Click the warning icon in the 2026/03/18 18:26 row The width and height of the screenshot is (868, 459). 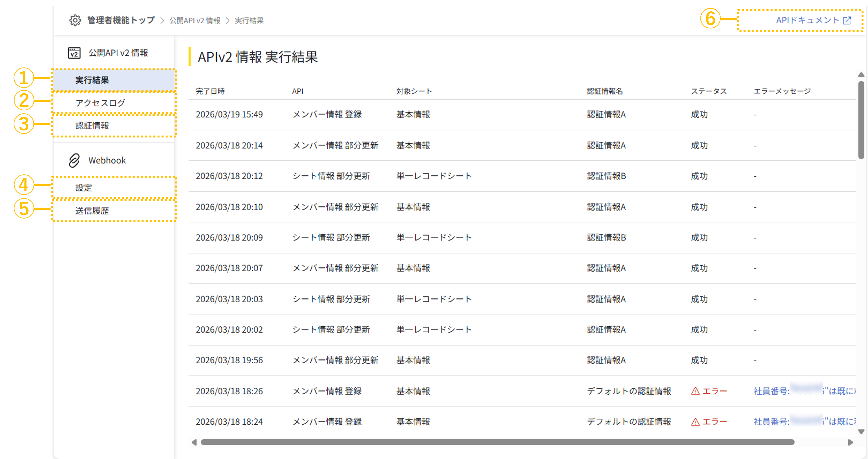tap(695, 391)
